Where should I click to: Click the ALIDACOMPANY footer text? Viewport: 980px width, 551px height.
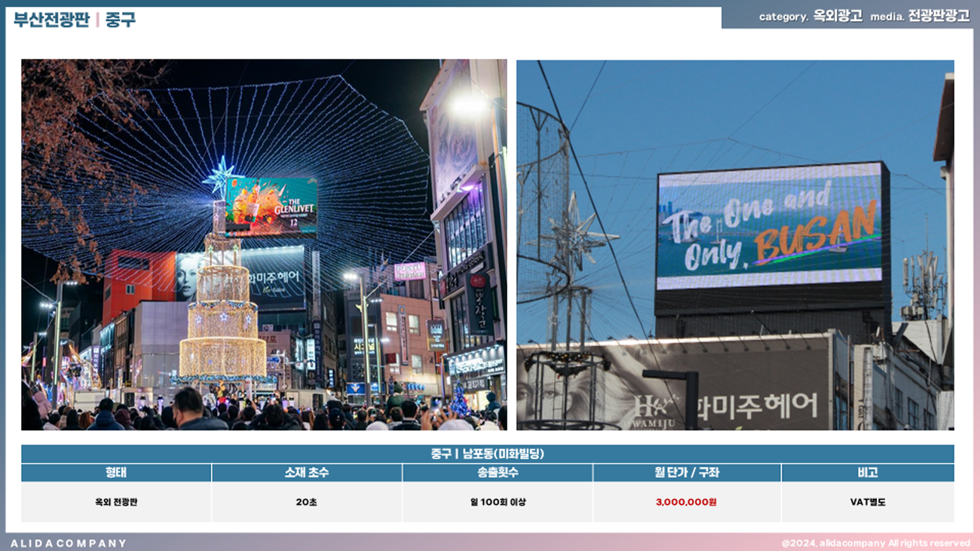69,543
